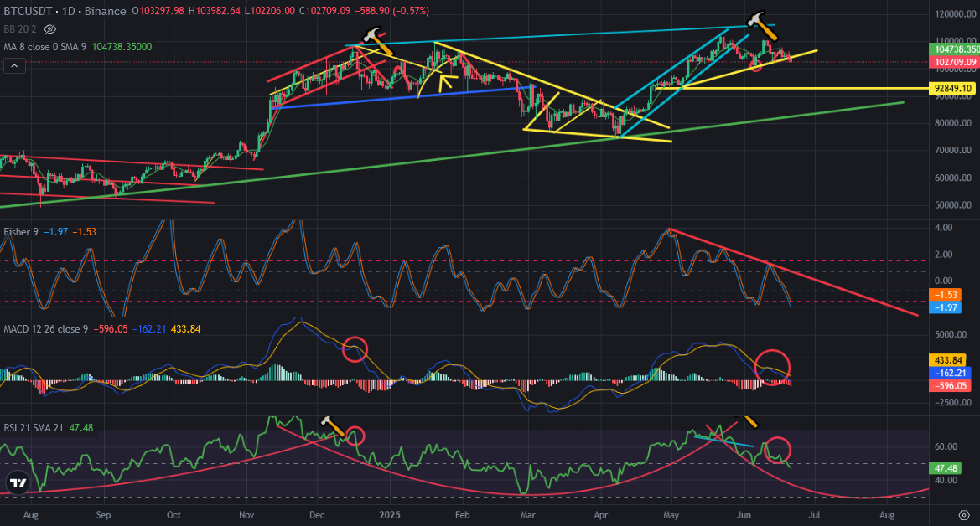This screenshot has height=526, width=980.
Task: Click the 4.00 Fisher scale label
Action: (x=943, y=228)
